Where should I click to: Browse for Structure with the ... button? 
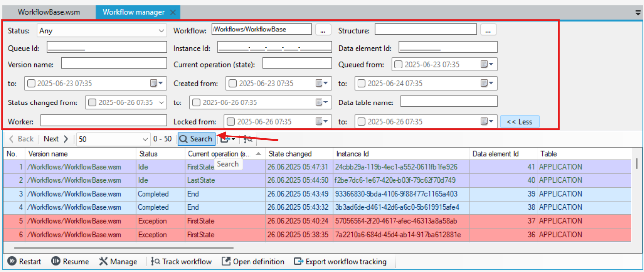[488, 30]
